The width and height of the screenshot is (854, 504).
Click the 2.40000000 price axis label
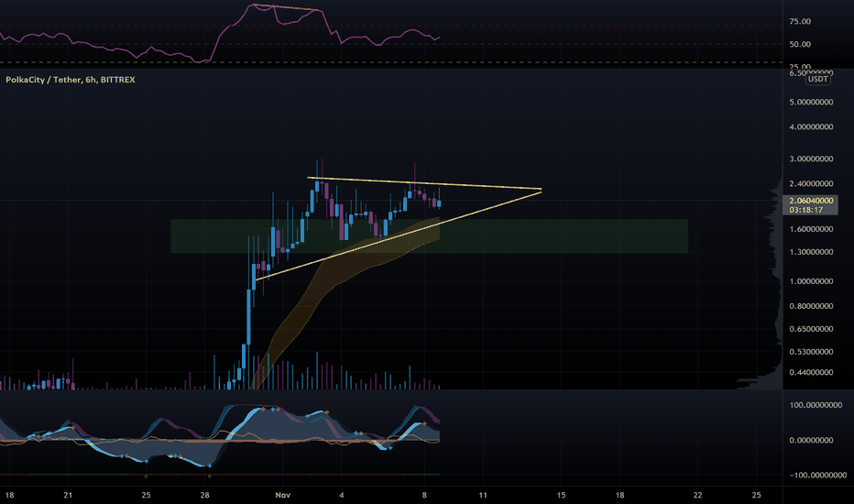pos(811,183)
